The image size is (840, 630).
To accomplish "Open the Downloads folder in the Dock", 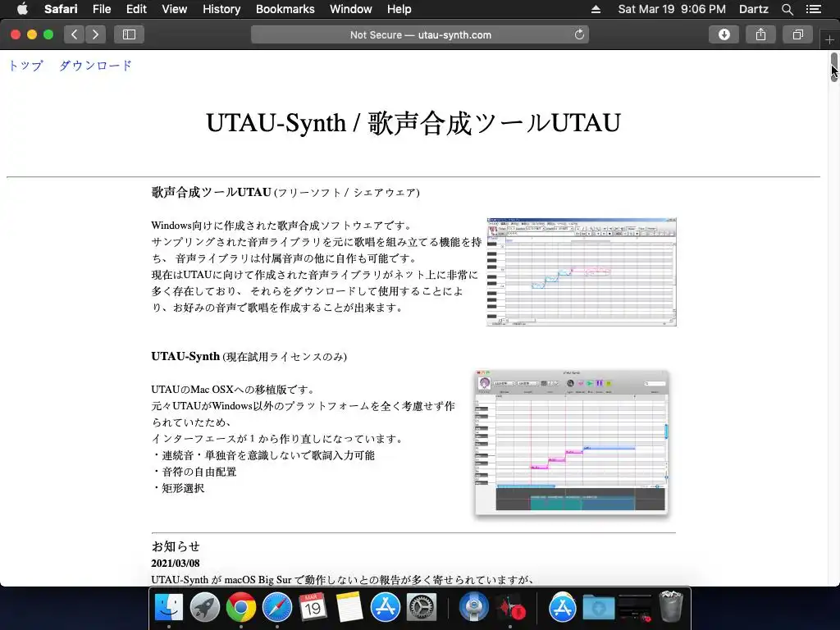I will 598,607.
